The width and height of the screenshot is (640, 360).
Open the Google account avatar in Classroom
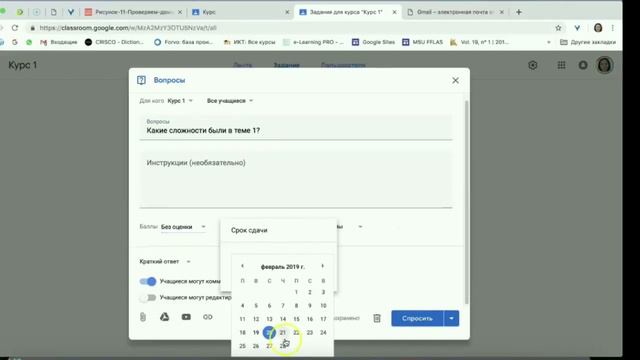[604, 65]
